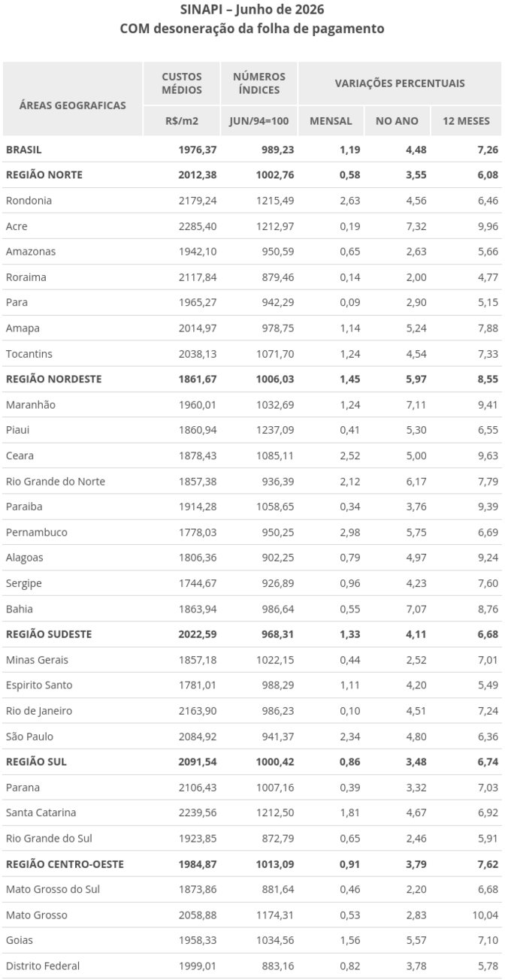Click the Distrito Federal row name
505x980 pixels.
point(43,966)
